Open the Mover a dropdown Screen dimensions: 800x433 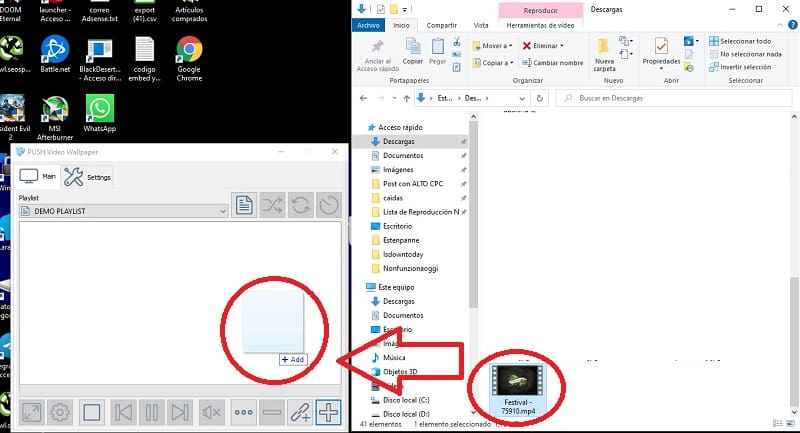[x=492, y=45]
